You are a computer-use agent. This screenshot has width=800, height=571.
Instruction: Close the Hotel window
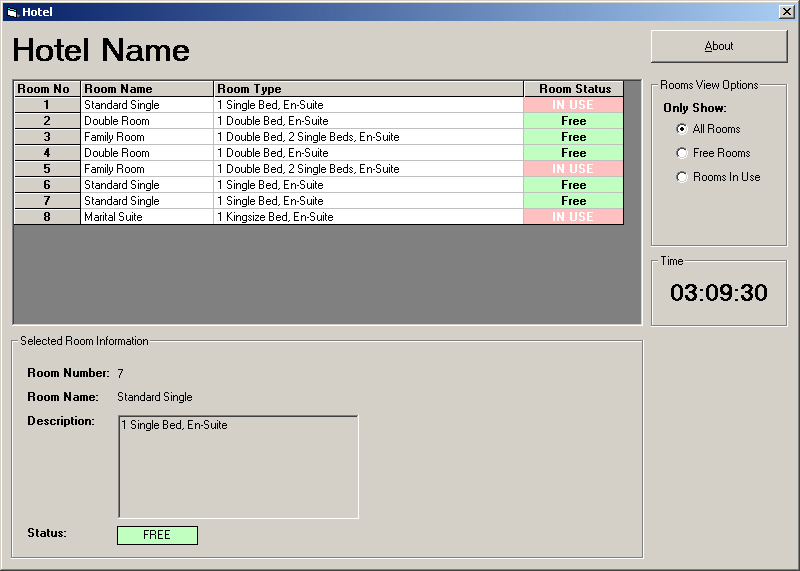(786, 12)
